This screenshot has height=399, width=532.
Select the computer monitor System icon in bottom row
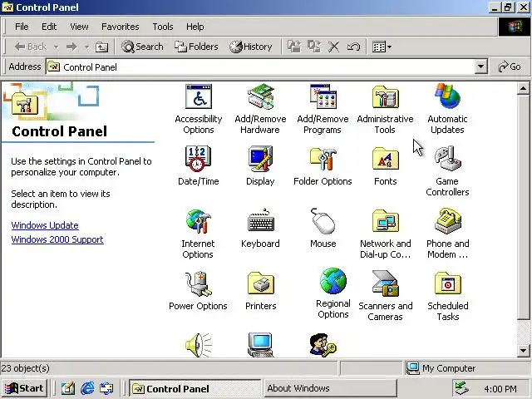click(x=260, y=345)
